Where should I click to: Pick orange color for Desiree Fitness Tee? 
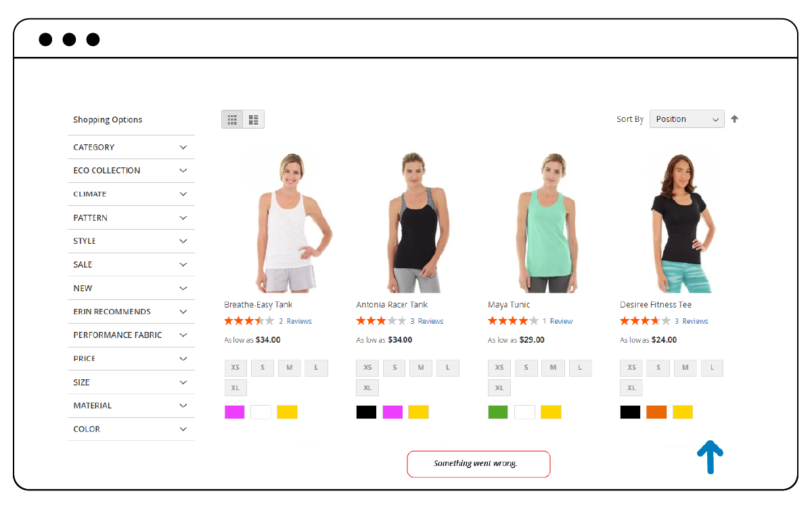(x=657, y=412)
